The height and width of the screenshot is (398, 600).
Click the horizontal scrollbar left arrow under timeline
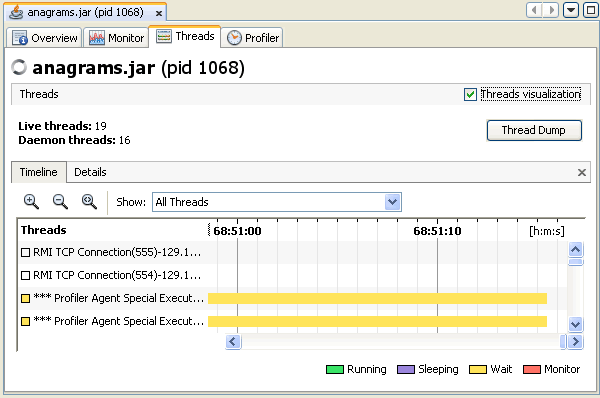(x=233, y=341)
